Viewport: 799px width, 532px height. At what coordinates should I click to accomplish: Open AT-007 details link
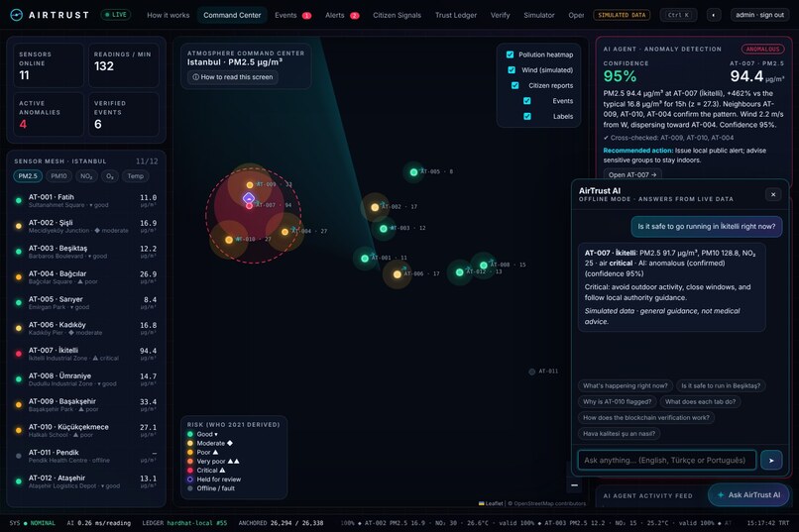click(632, 174)
